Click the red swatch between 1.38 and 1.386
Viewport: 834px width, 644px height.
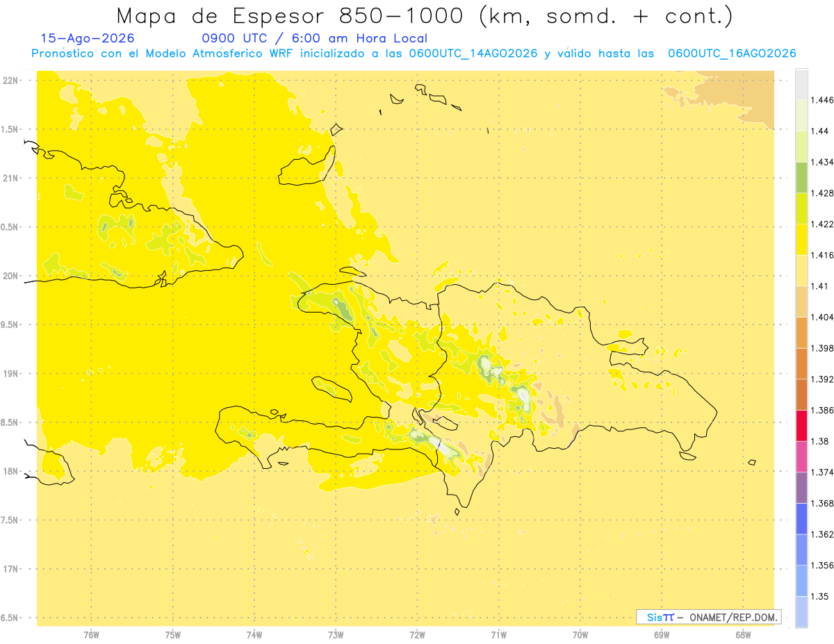pyautogui.click(x=801, y=425)
